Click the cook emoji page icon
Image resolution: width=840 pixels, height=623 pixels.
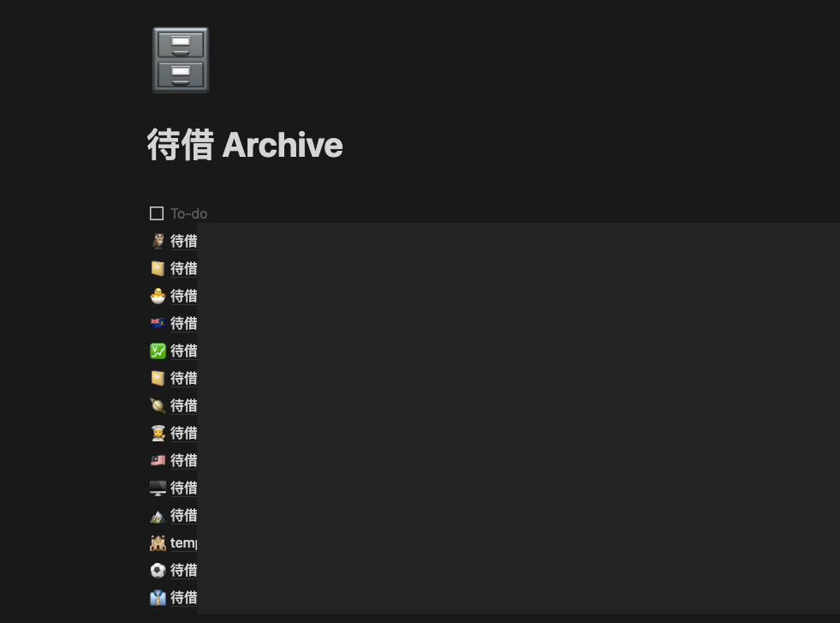[158, 433]
